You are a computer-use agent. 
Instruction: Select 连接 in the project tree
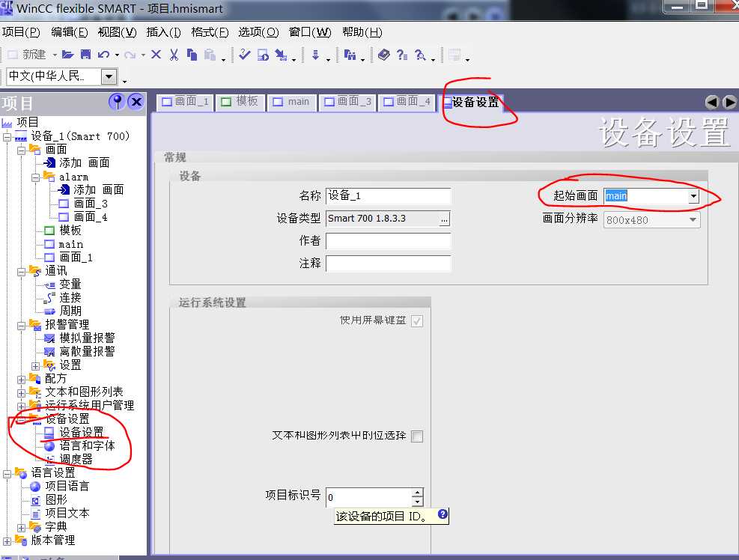(70, 298)
